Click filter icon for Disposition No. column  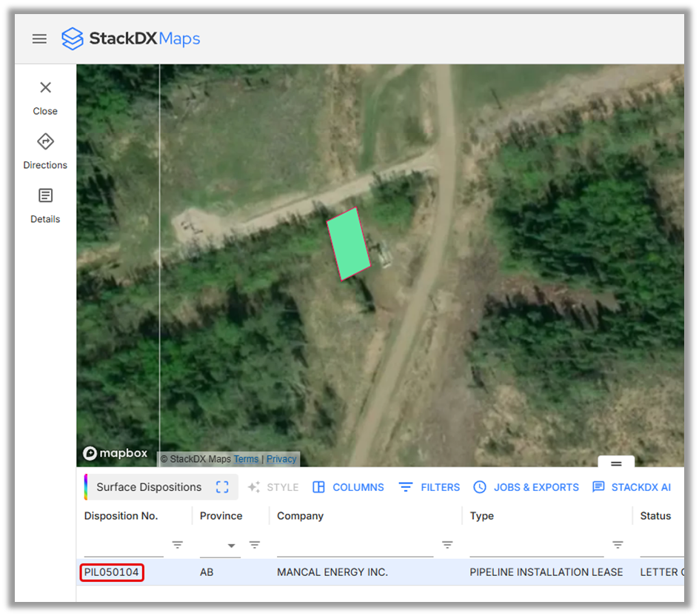(x=178, y=545)
